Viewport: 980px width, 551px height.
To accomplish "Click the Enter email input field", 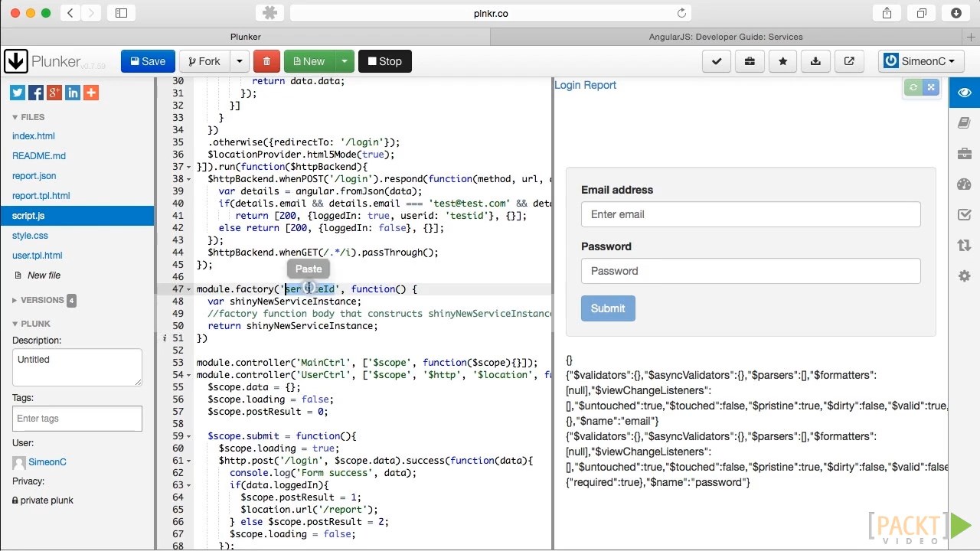I will pos(750,214).
